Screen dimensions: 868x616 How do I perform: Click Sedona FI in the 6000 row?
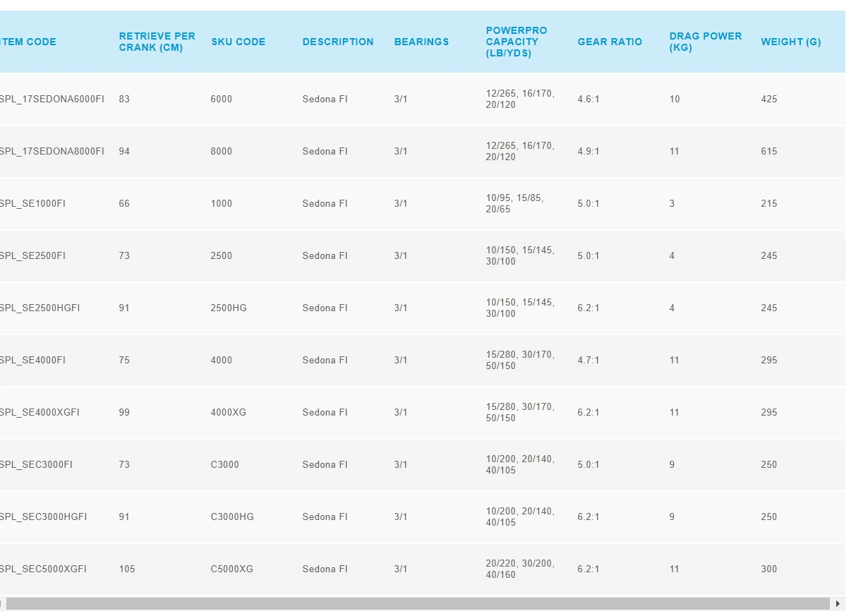[x=325, y=99]
